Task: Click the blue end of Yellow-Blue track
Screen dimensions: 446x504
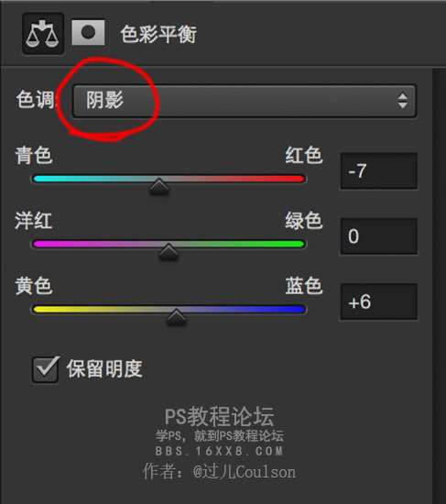Action: (x=296, y=309)
